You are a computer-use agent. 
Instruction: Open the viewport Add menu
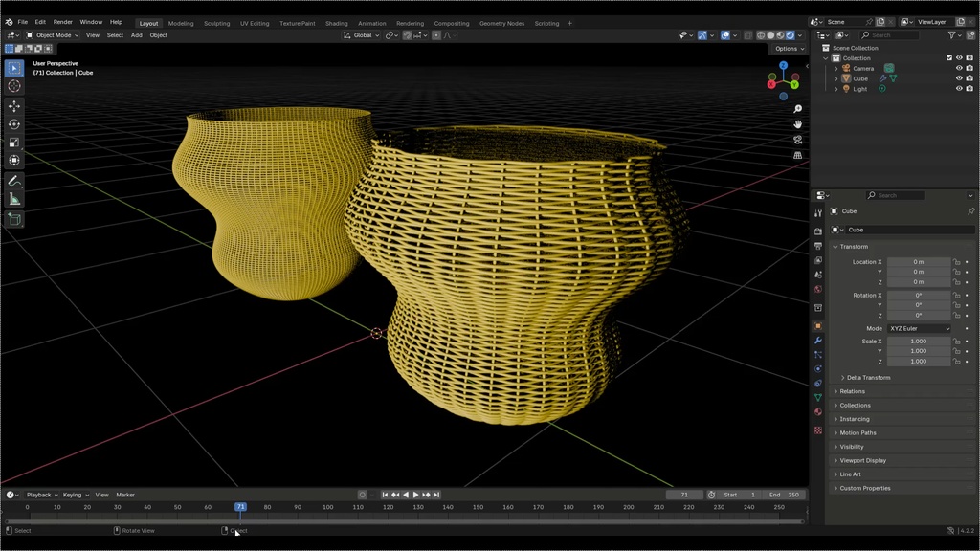[136, 35]
